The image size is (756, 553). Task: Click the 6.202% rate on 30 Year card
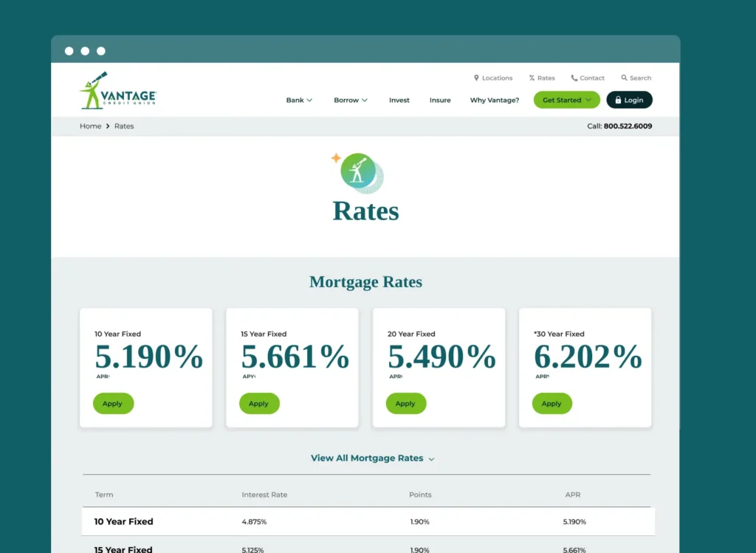[x=588, y=357]
